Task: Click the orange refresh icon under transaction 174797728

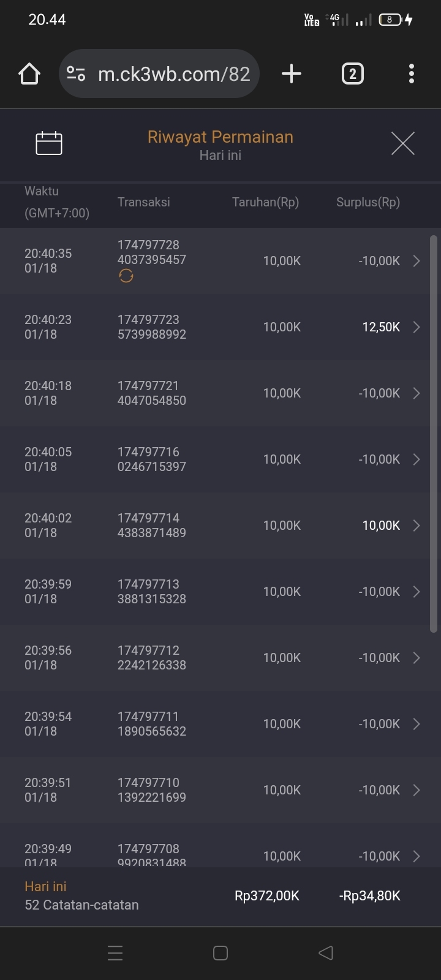Action: tap(126, 276)
